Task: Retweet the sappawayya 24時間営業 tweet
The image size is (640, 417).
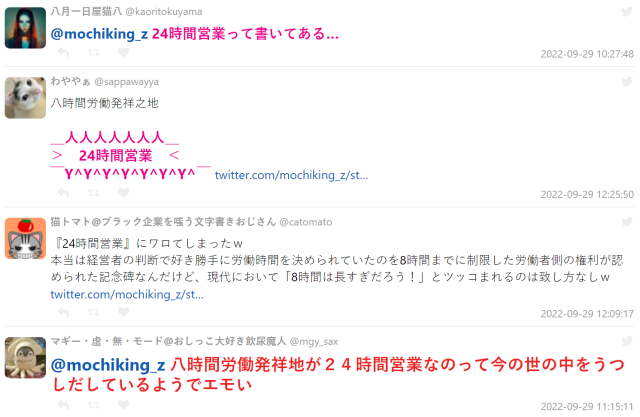Action: click(93, 193)
